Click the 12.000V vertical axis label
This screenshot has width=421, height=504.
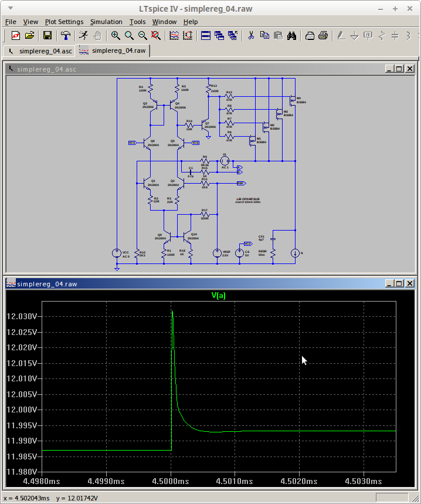click(x=22, y=410)
